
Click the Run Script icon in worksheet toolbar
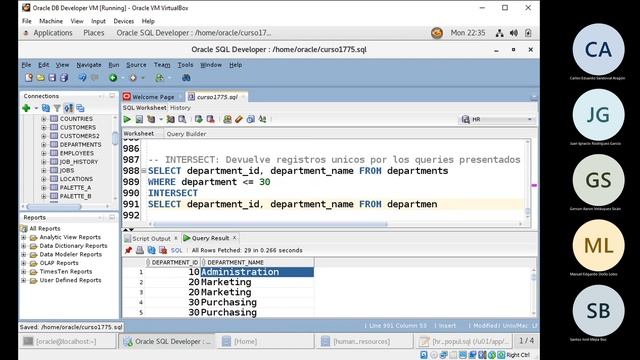coord(139,119)
